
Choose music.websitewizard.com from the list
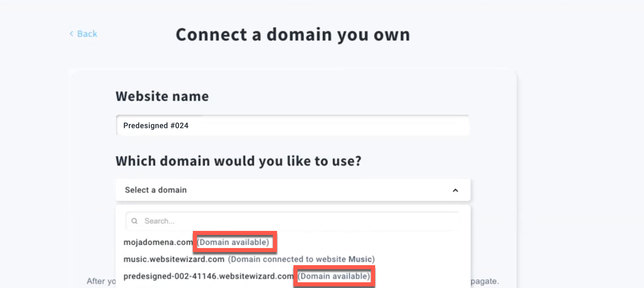click(x=174, y=259)
